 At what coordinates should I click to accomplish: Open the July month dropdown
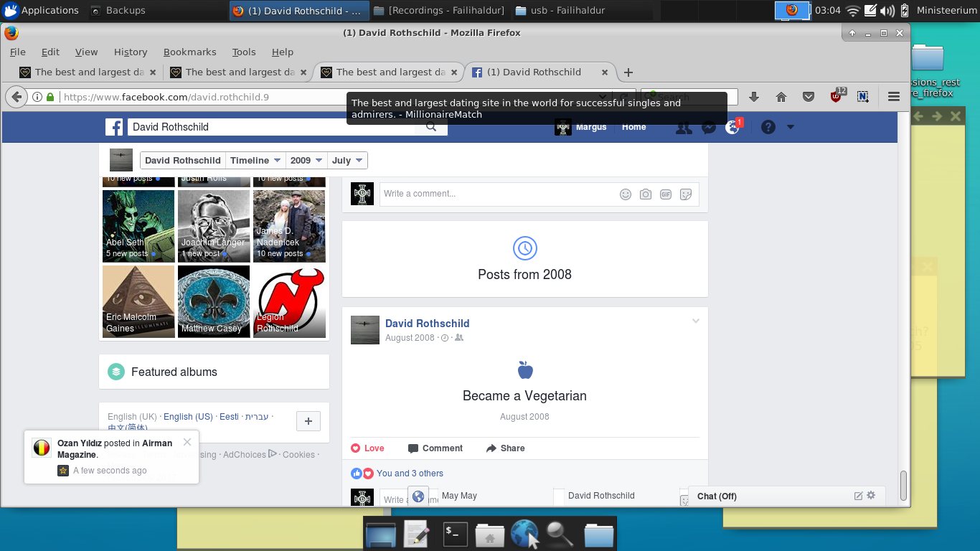point(347,161)
